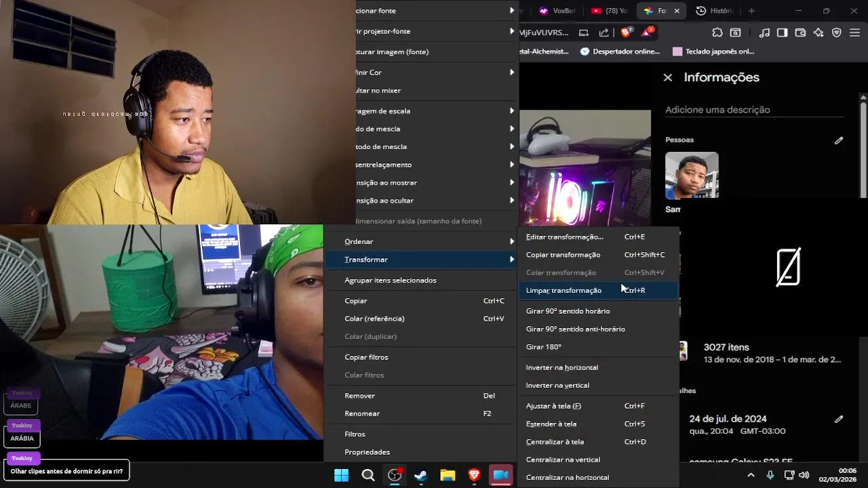
Task: Choose Editar transformação...
Action: 597,237
